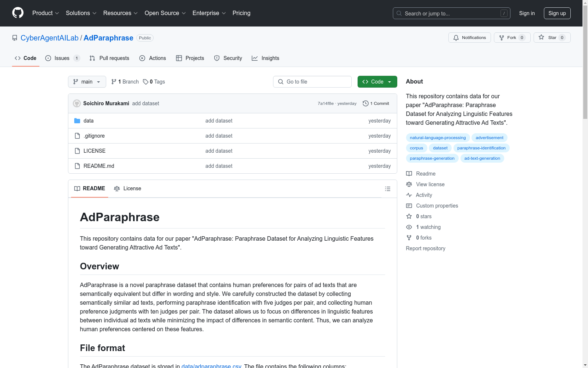This screenshot has width=588, height=368.
Task: Click the .gitignore file icon
Action: click(77, 136)
